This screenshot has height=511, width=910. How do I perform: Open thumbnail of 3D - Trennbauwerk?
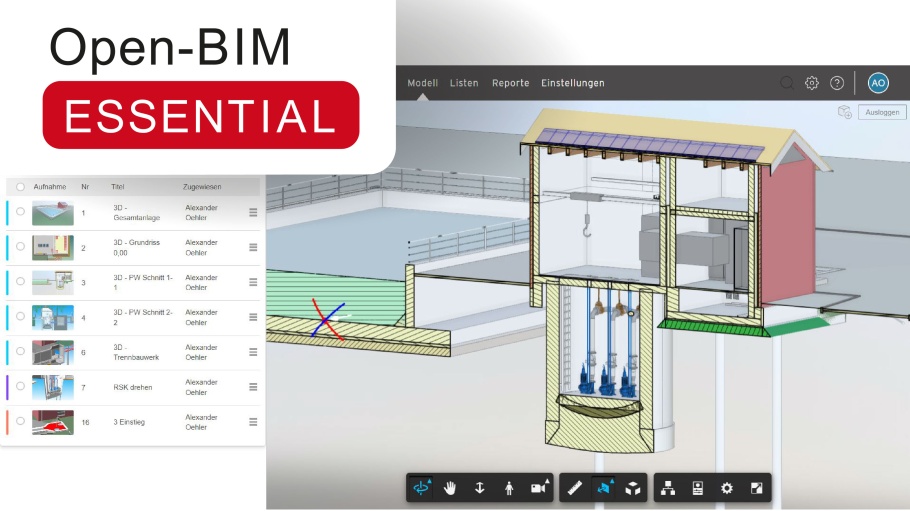click(53, 352)
